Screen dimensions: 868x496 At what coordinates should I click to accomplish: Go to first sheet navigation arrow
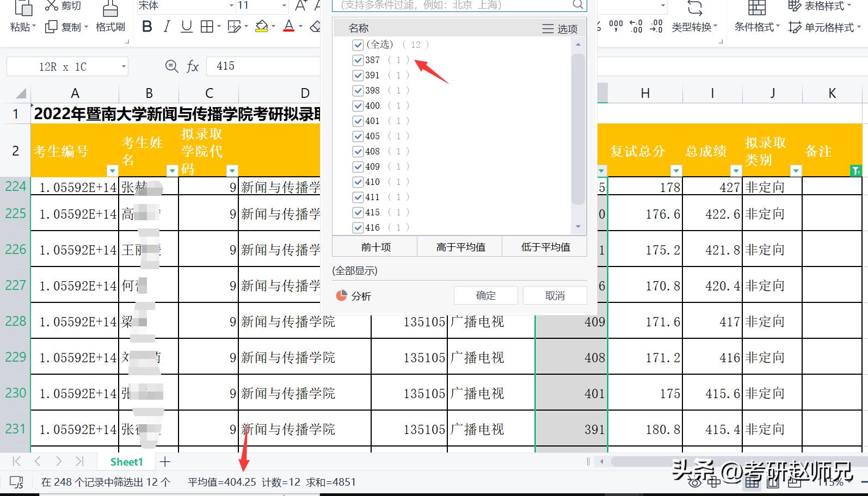click(x=17, y=462)
